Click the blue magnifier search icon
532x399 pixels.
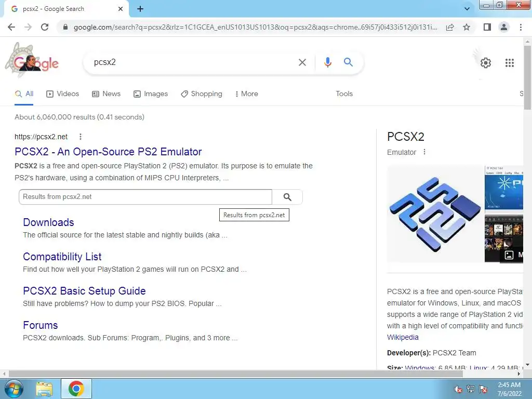point(348,62)
